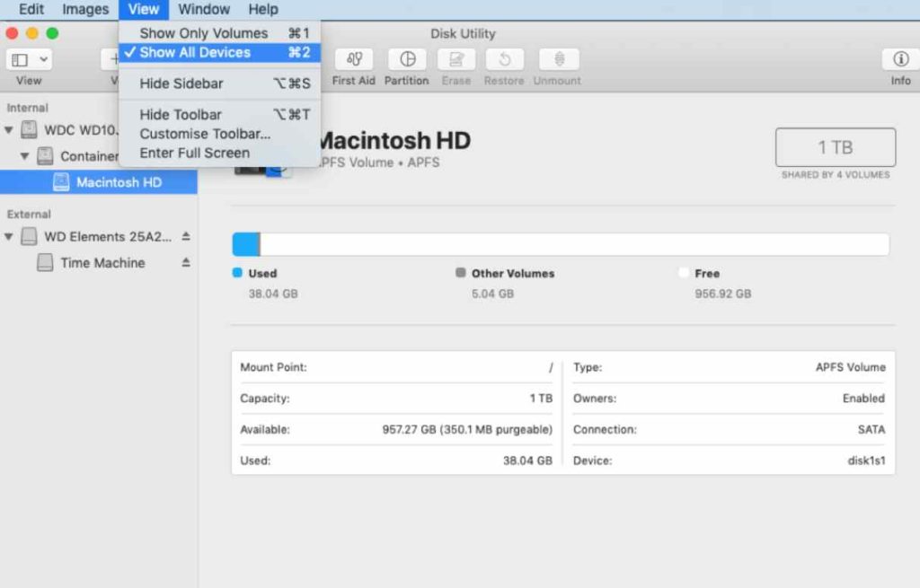This screenshot has height=588, width=920.
Task: Select the Restore toolbar icon
Action: (504, 59)
